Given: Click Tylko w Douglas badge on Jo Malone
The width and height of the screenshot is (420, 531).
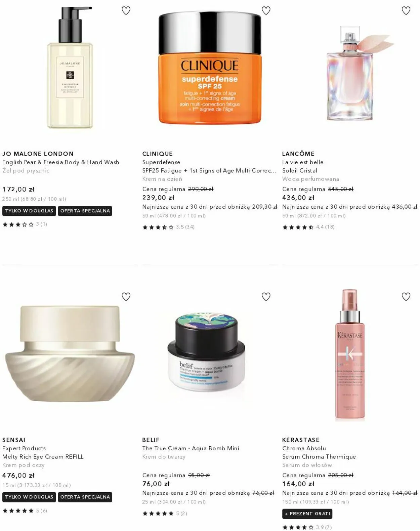Looking at the screenshot, I should [29, 211].
